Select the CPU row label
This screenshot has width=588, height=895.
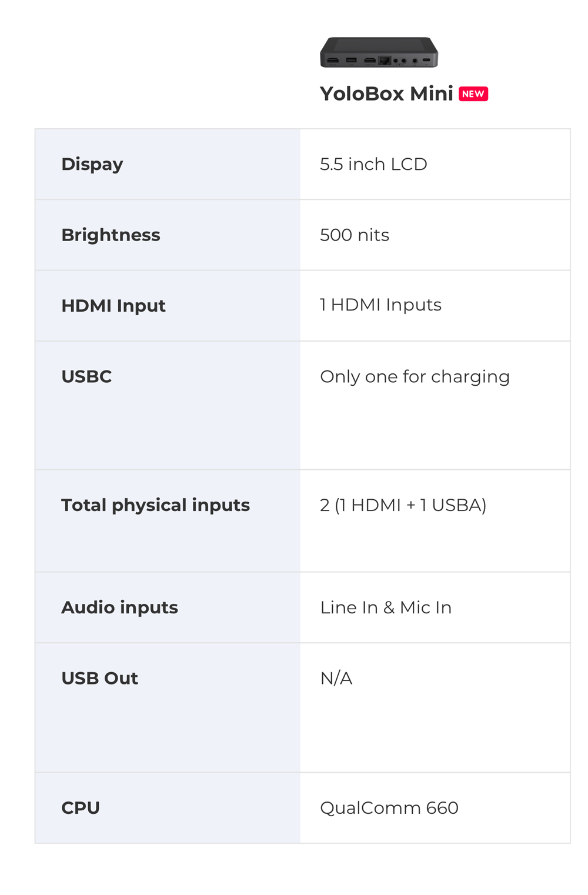tap(81, 808)
